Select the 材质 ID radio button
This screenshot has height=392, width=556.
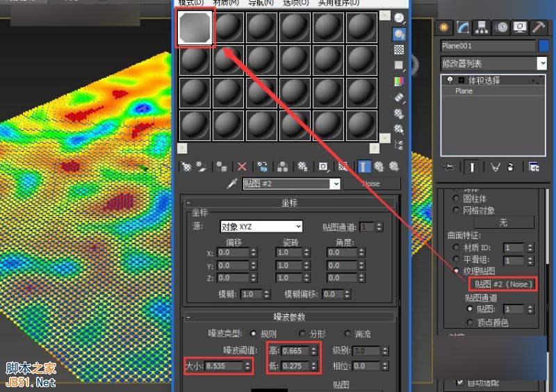click(x=457, y=247)
